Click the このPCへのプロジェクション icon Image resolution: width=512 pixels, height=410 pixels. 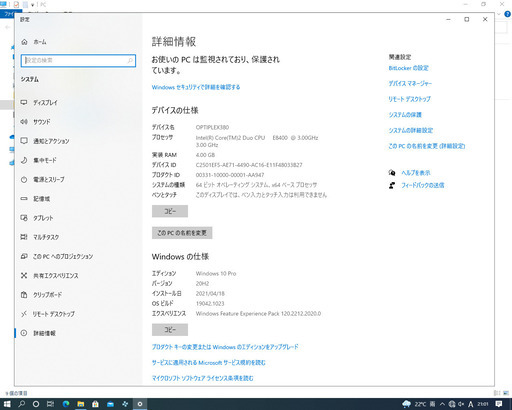pyautogui.click(x=24, y=256)
